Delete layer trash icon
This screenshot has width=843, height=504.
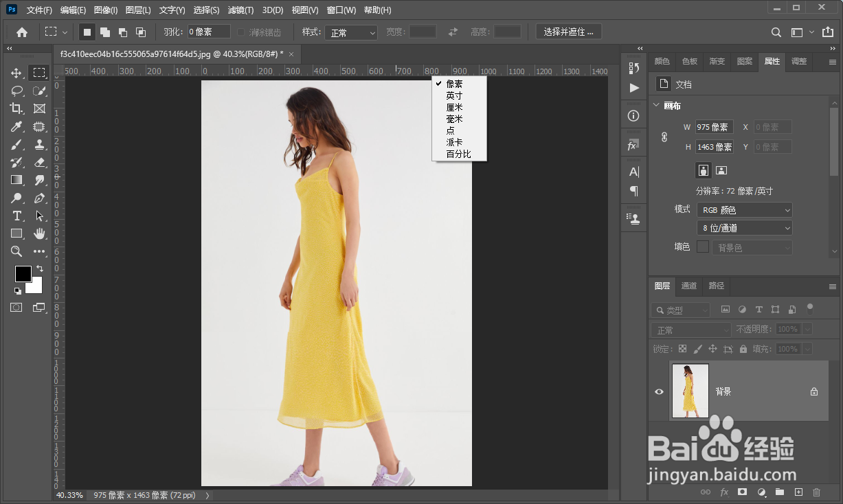pyautogui.click(x=817, y=492)
